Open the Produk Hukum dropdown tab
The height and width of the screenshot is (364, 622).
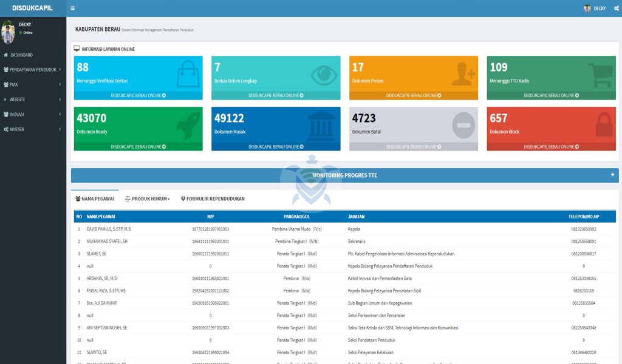tap(147, 199)
